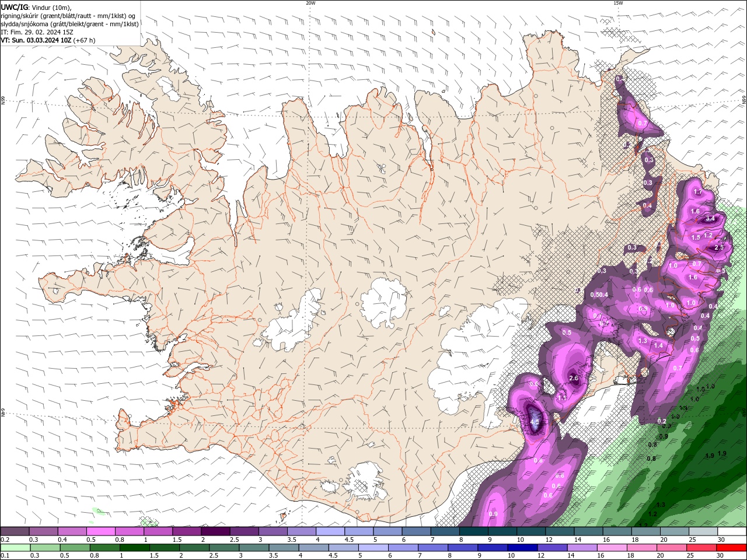Choose the bright red 30 swatch in bottom legend row
The width and height of the screenshot is (747, 560).
click(731, 548)
